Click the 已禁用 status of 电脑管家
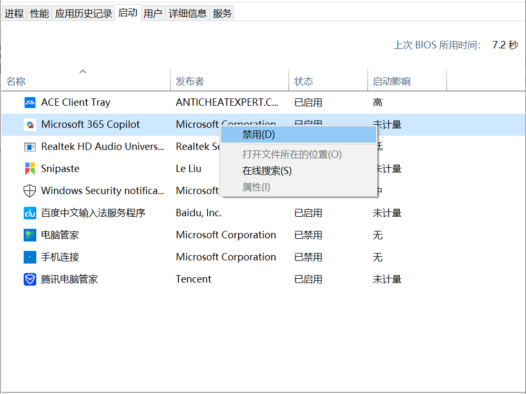The height and width of the screenshot is (394, 526). coord(308,235)
